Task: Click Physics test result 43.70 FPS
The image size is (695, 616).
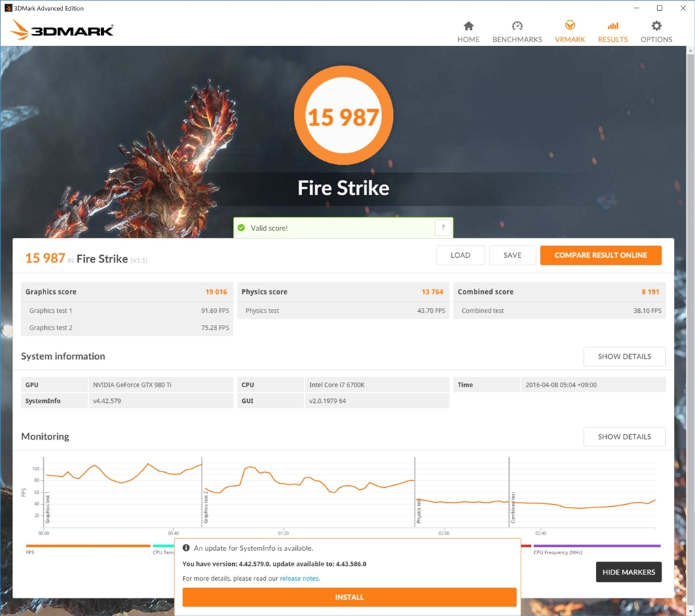Action: point(431,311)
